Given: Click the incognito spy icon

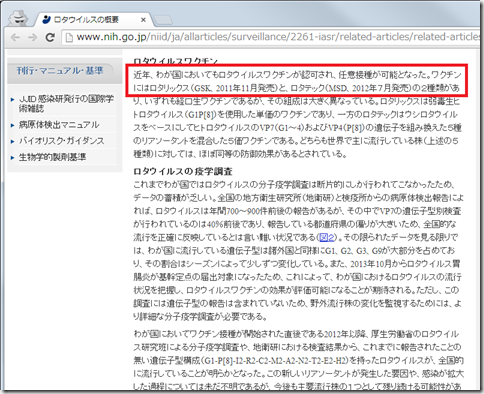Looking at the screenshot, I should click(x=17, y=18).
